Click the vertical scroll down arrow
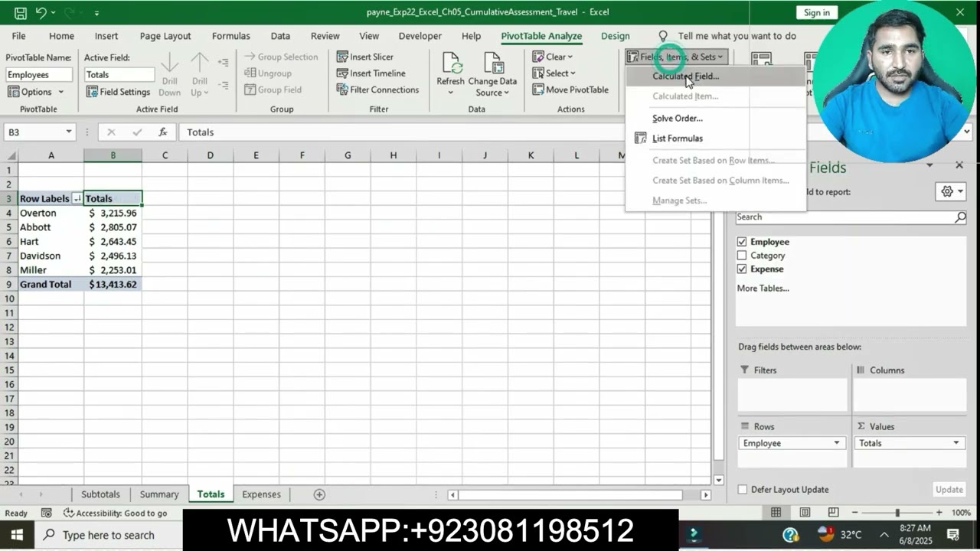980x551 pixels. pyautogui.click(x=718, y=480)
